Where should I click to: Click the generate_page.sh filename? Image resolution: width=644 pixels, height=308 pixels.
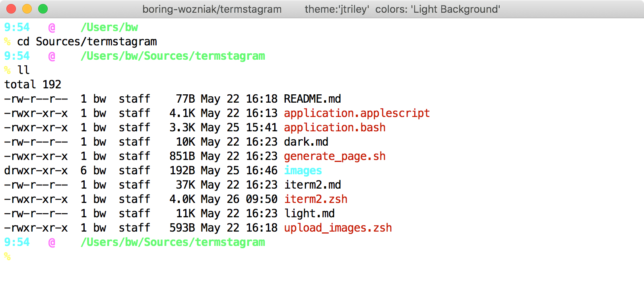(x=335, y=156)
